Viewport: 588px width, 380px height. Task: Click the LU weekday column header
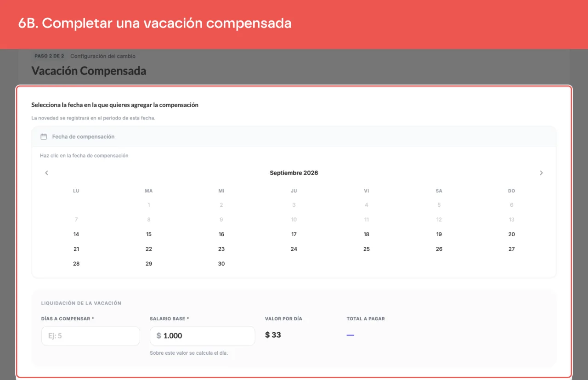click(76, 191)
